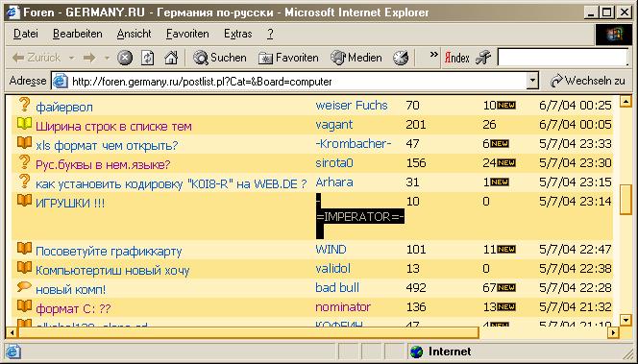Viewport: 638px width, 364px height.
Task: Refresh the page with the toolbar icon
Action: pos(147,58)
